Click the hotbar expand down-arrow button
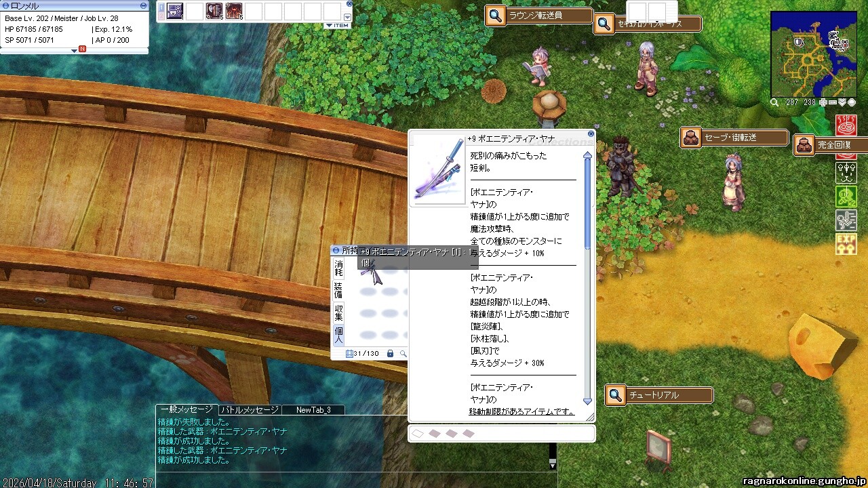Image resolution: width=868 pixels, height=488 pixels. (x=348, y=17)
